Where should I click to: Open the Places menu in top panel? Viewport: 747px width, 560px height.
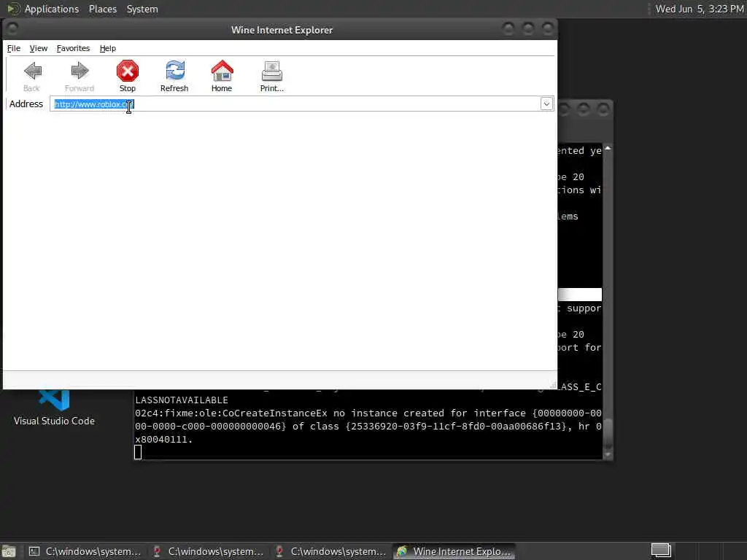click(102, 9)
